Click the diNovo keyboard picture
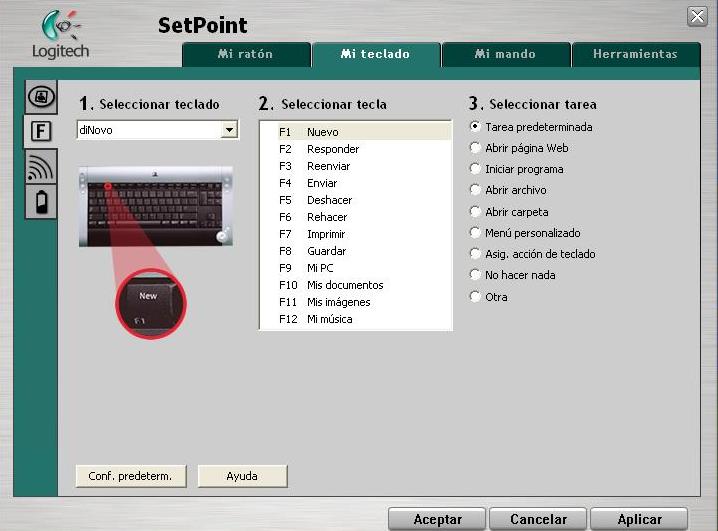Screen dimensions: 718x531 [x=155, y=206]
